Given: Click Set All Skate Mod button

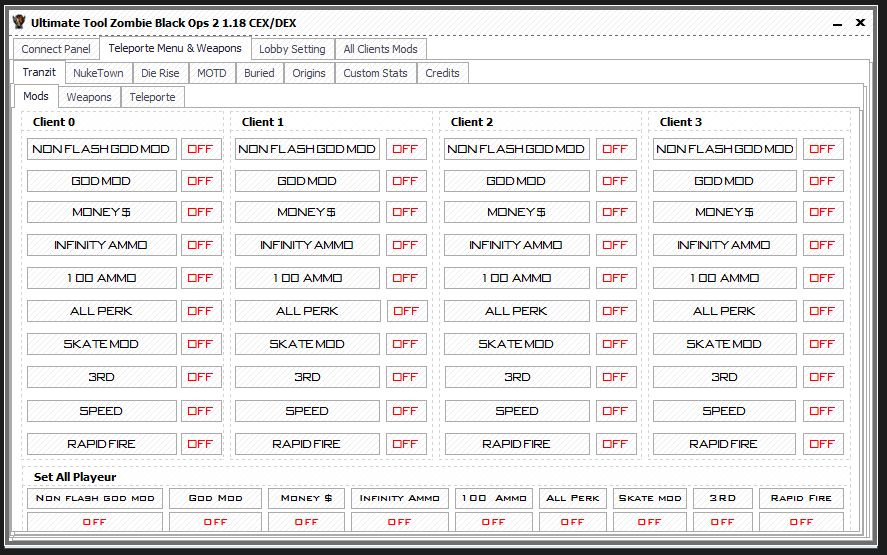Looking at the screenshot, I should (x=650, y=498).
